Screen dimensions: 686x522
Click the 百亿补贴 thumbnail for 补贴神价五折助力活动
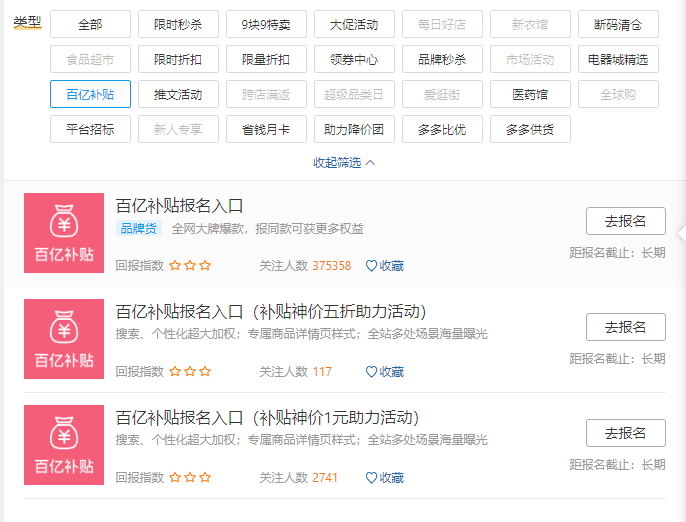(x=64, y=338)
